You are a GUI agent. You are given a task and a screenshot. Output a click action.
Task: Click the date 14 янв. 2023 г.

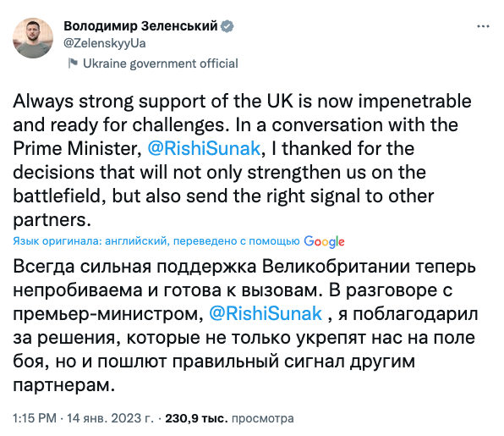(x=110, y=418)
